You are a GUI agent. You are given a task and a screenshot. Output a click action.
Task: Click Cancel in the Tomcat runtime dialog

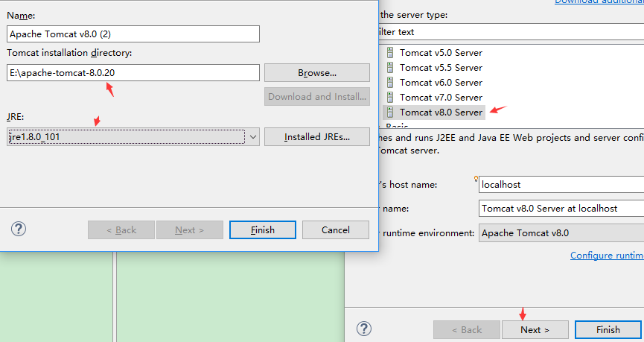336,229
